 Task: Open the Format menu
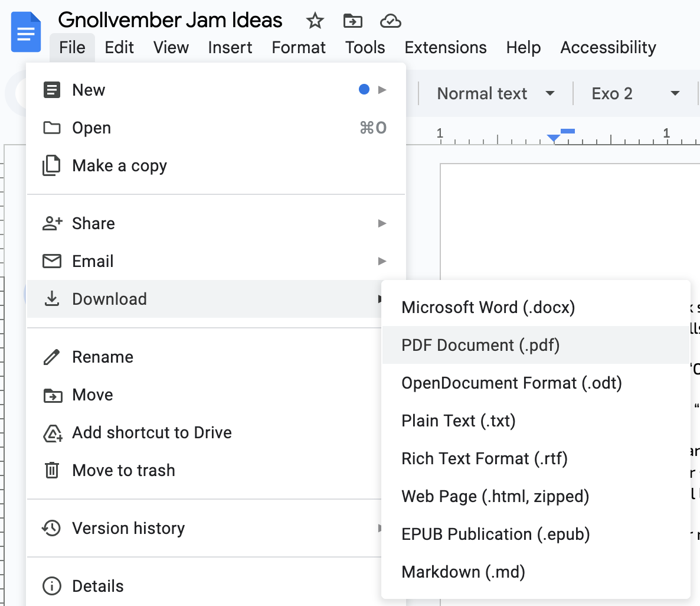pyautogui.click(x=299, y=47)
